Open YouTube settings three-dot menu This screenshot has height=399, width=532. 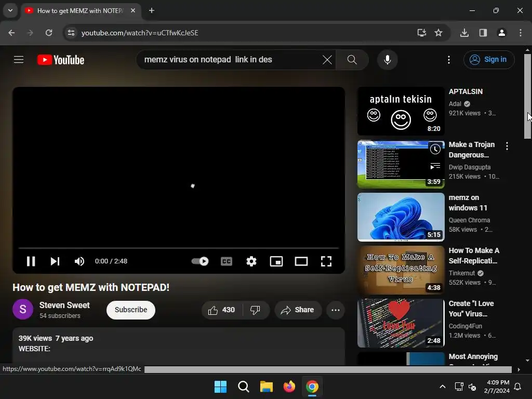click(448, 60)
